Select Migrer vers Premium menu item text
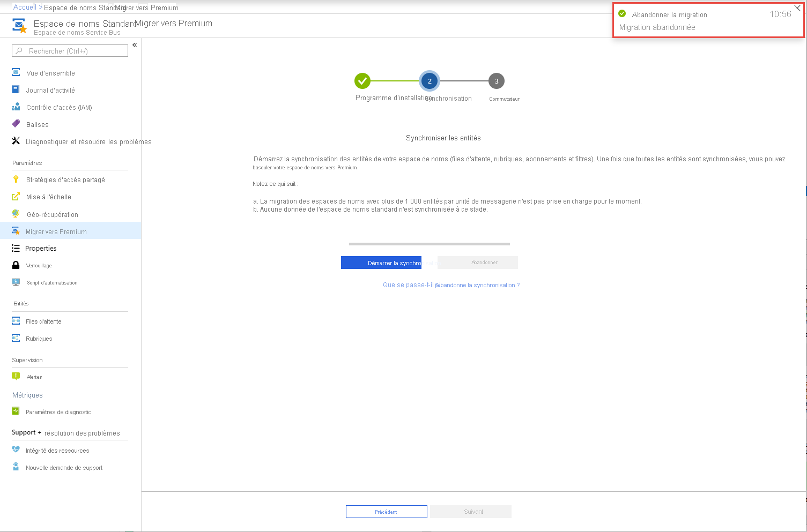 pyautogui.click(x=56, y=232)
